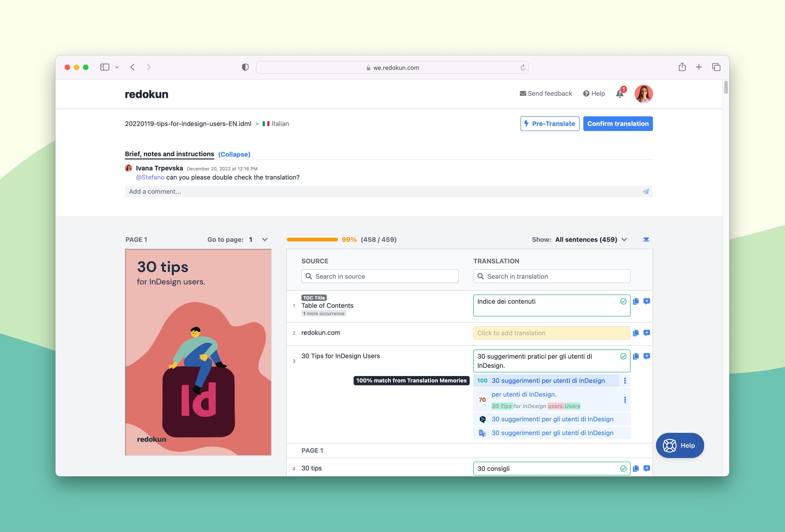Viewport: 785px width, 532px height.
Task: Add comment on redokun.com segment
Action: (647, 333)
